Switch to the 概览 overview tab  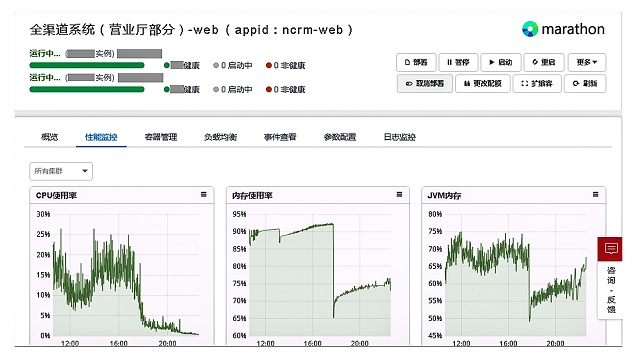[50, 137]
